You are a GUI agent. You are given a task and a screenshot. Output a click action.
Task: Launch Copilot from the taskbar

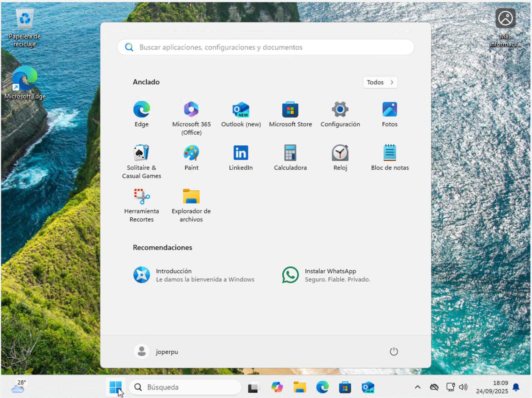(x=277, y=387)
